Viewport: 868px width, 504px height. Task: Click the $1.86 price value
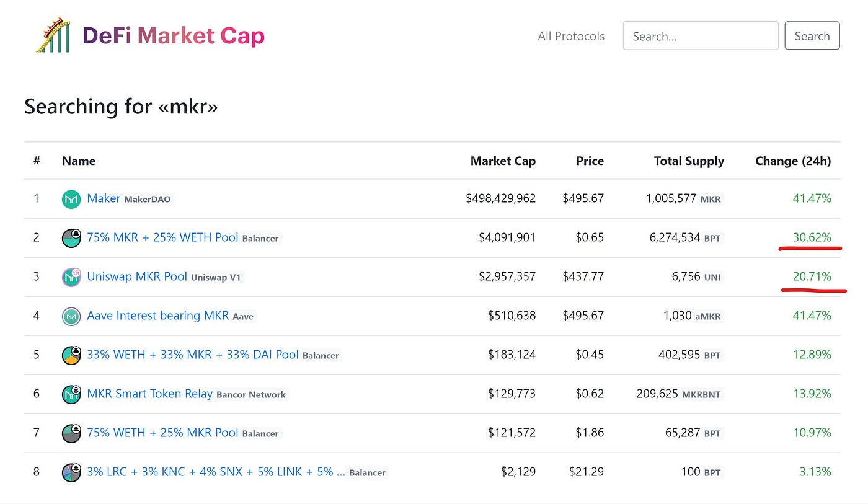pyautogui.click(x=589, y=433)
